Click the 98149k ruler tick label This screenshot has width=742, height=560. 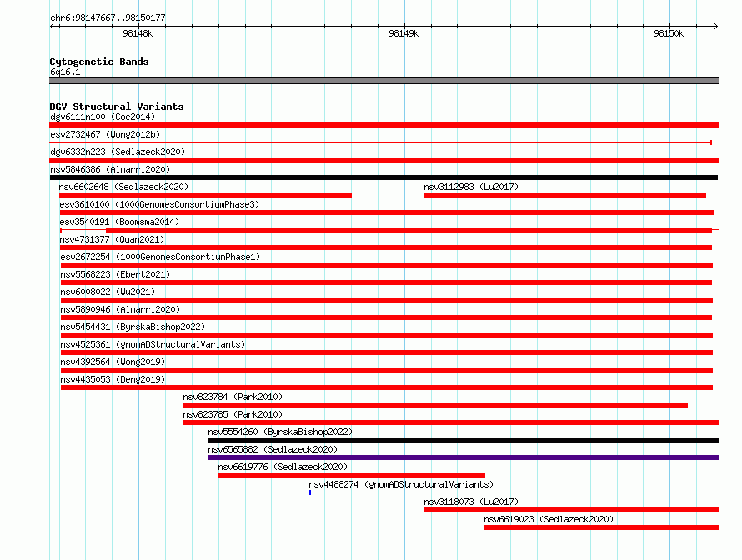coord(404,33)
